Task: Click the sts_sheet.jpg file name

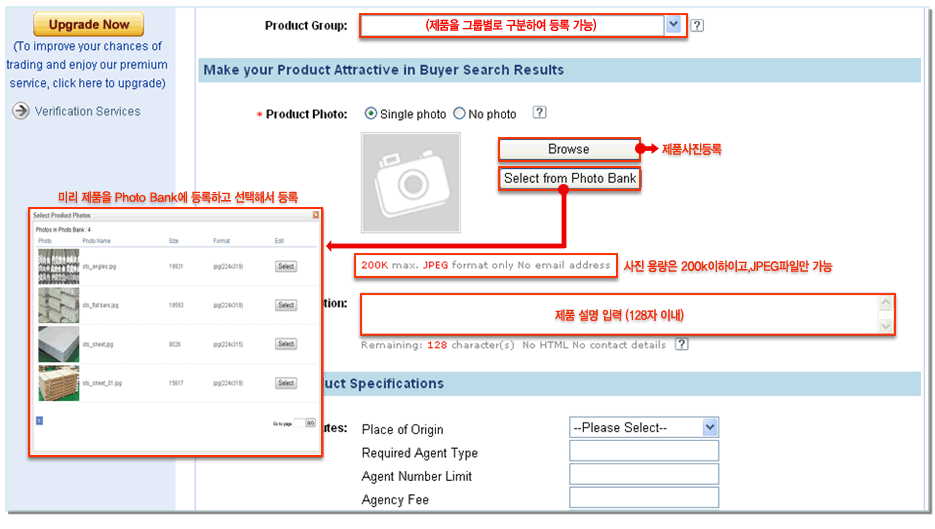Action: (x=98, y=344)
